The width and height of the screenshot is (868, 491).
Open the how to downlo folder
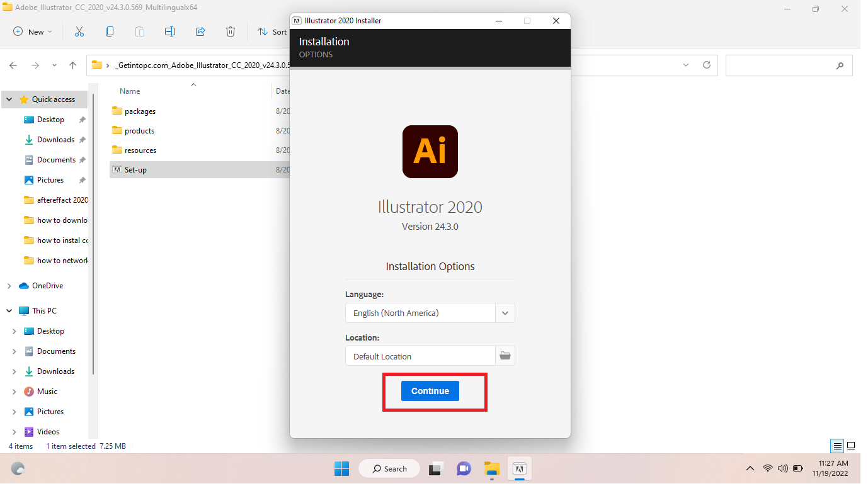[55, 220]
